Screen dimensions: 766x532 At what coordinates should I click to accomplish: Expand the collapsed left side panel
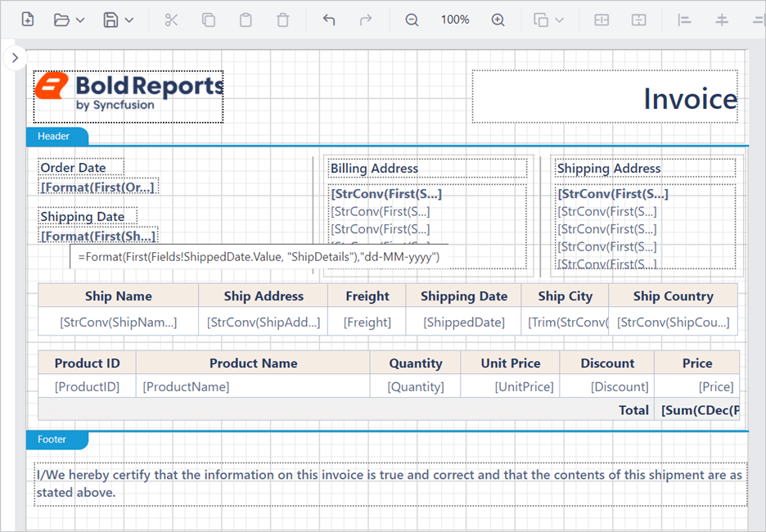pyautogui.click(x=15, y=57)
